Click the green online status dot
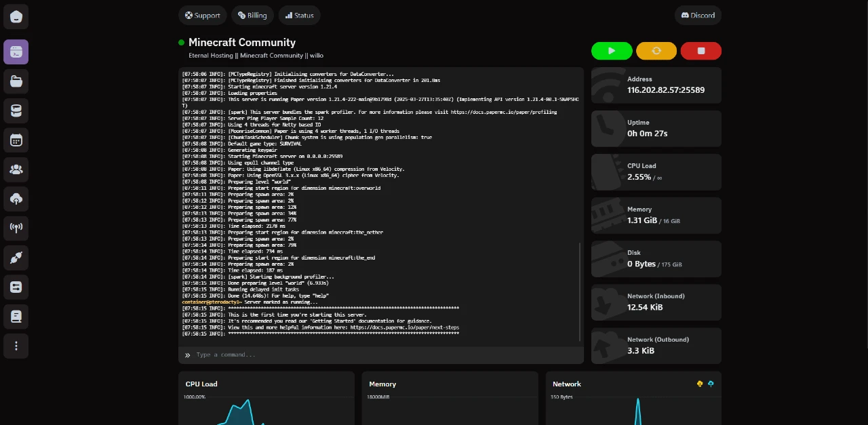This screenshot has width=868, height=425. pos(182,43)
